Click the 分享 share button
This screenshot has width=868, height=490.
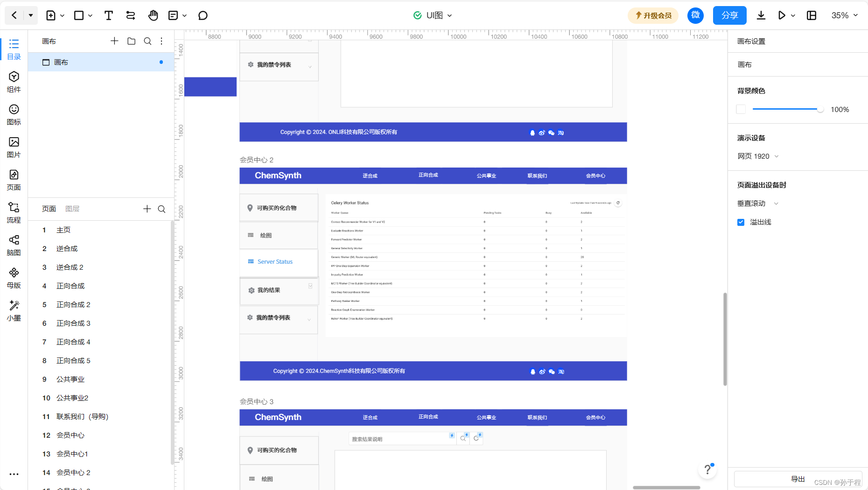[x=729, y=15]
